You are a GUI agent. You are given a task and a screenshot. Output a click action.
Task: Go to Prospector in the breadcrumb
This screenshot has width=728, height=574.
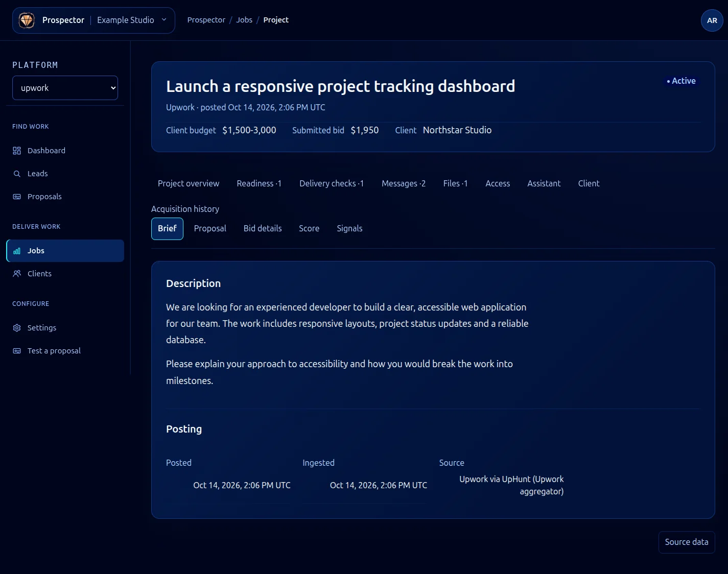pos(206,20)
